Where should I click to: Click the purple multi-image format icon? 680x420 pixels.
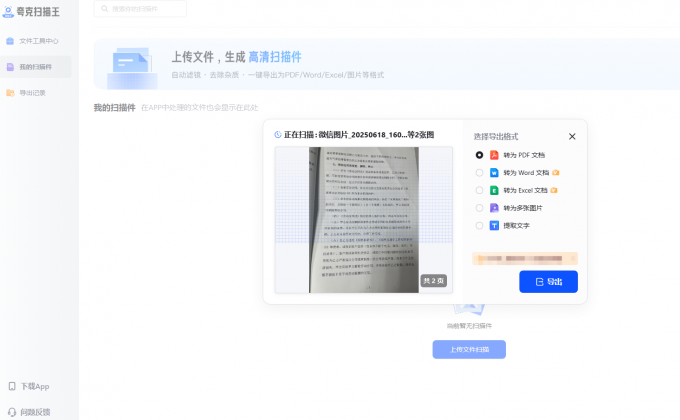[494, 208]
